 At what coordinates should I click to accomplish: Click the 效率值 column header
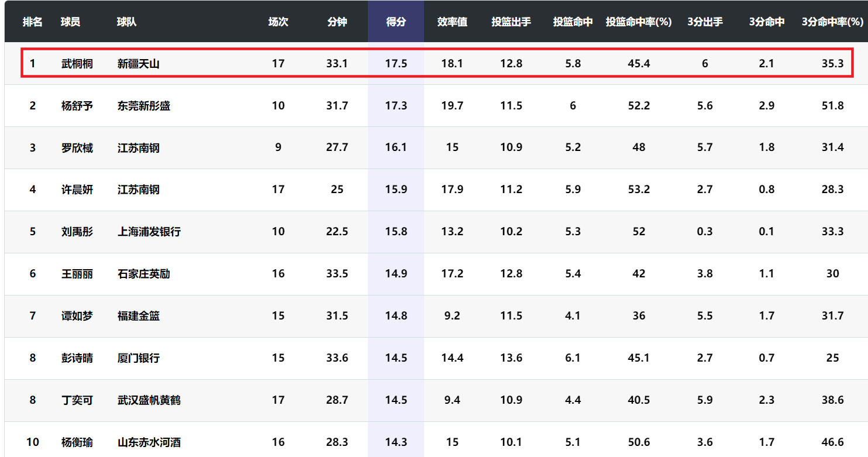point(452,22)
